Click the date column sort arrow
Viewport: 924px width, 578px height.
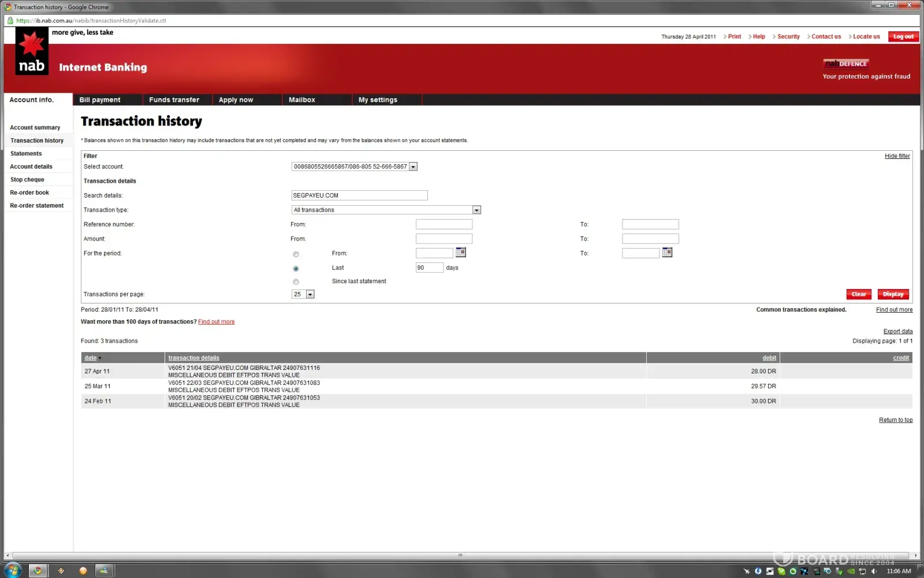coord(100,358)
